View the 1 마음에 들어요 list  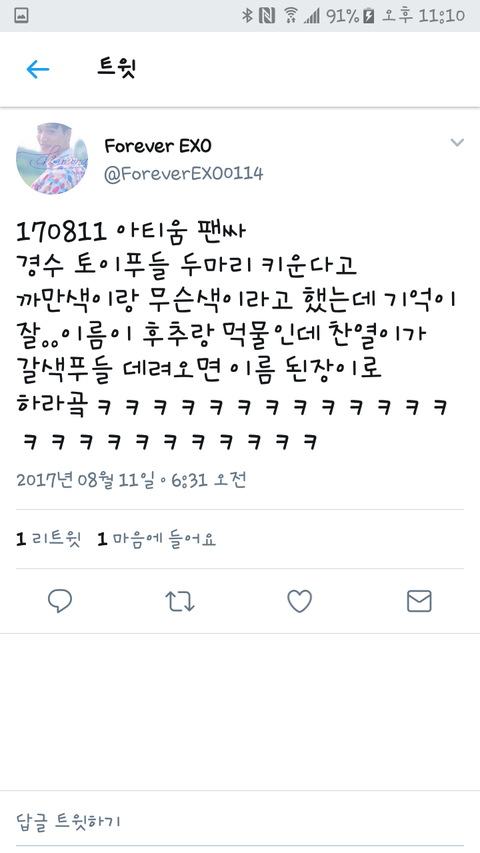[157, 539]
